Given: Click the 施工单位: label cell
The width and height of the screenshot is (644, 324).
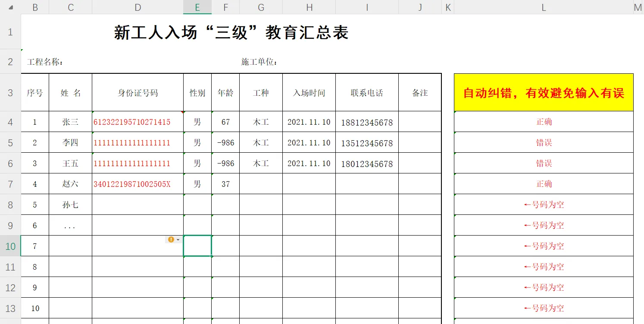Looking at the screenshot, I should pos(259,62).
